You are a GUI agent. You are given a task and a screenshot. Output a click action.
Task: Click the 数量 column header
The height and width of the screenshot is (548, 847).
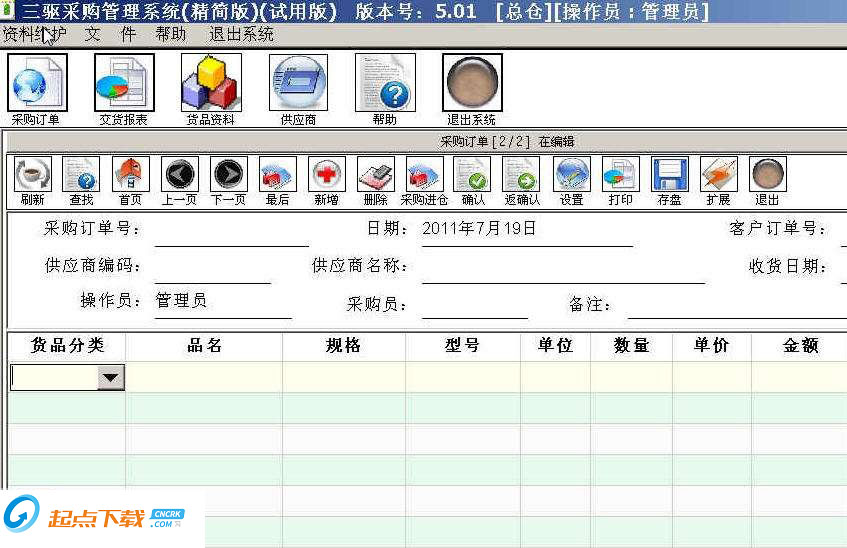[631, 346]
